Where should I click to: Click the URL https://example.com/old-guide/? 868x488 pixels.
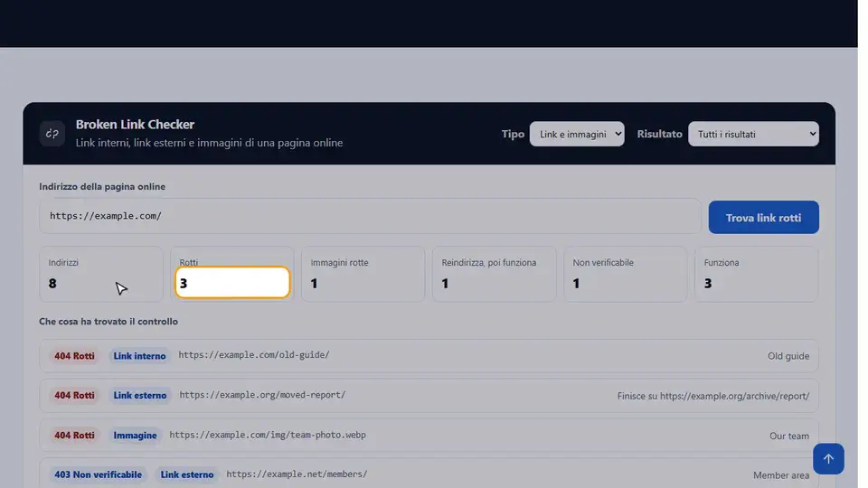pyautogui.click(x=254, y=354)
